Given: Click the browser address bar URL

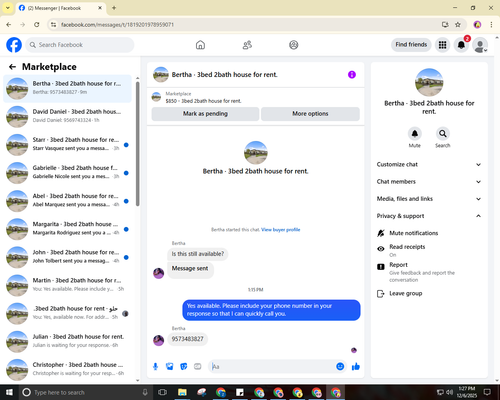Looking at the screenshot, I should [x=117, y=25].
